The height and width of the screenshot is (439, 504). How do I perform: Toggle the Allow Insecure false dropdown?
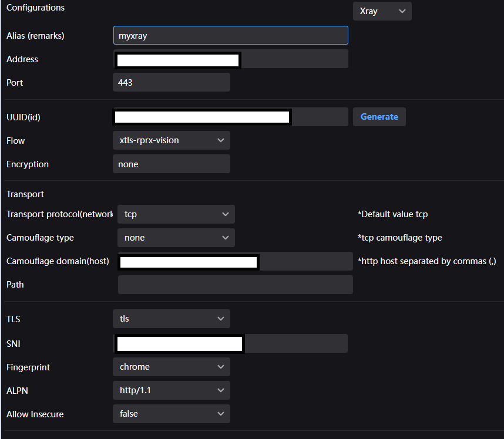(x=171, y=414)
